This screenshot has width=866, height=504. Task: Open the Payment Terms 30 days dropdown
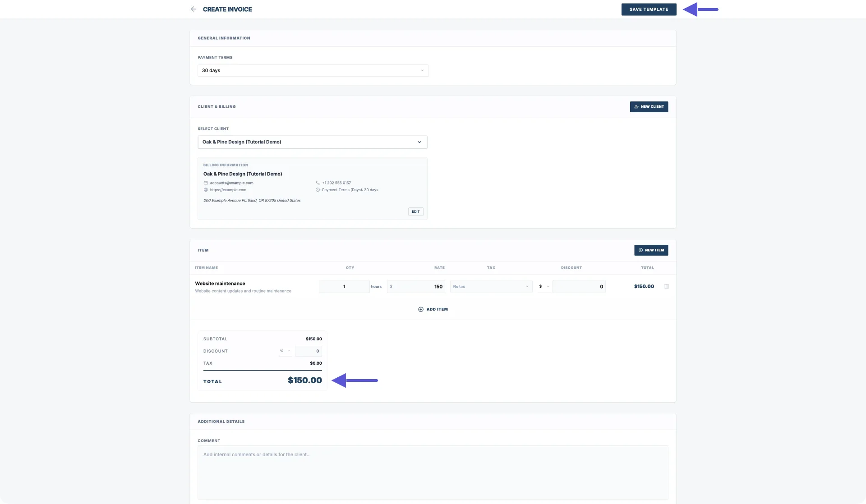click(x=313, y=70)
